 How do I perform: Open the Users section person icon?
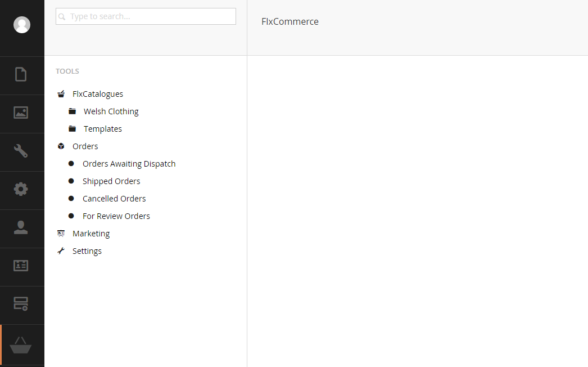pos(21,227)
